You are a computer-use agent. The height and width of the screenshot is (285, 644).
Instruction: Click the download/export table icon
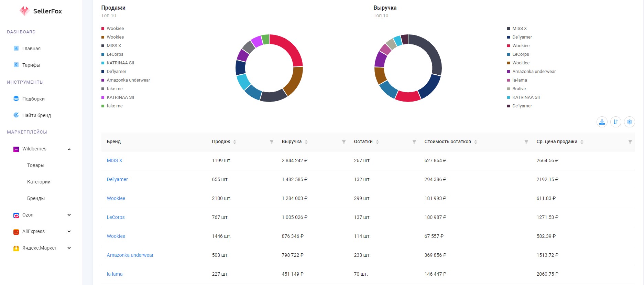tap(602, 122)
